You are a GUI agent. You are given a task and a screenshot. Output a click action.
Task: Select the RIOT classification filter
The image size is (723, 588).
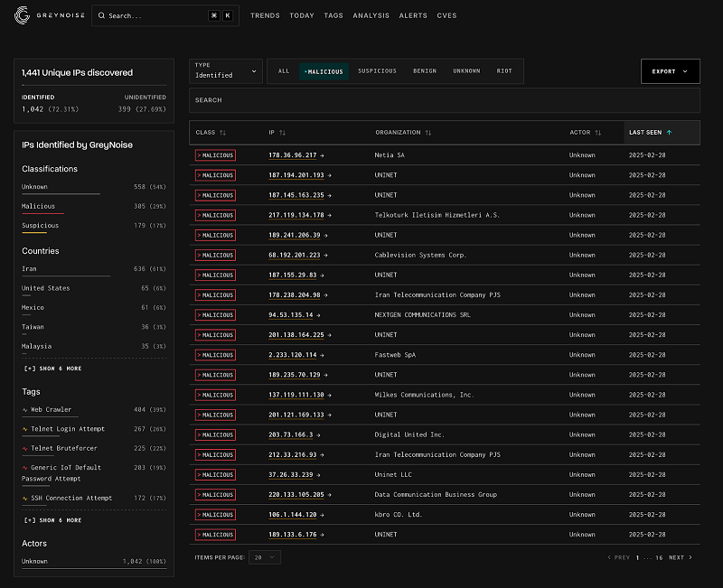[x=504, y=71]
